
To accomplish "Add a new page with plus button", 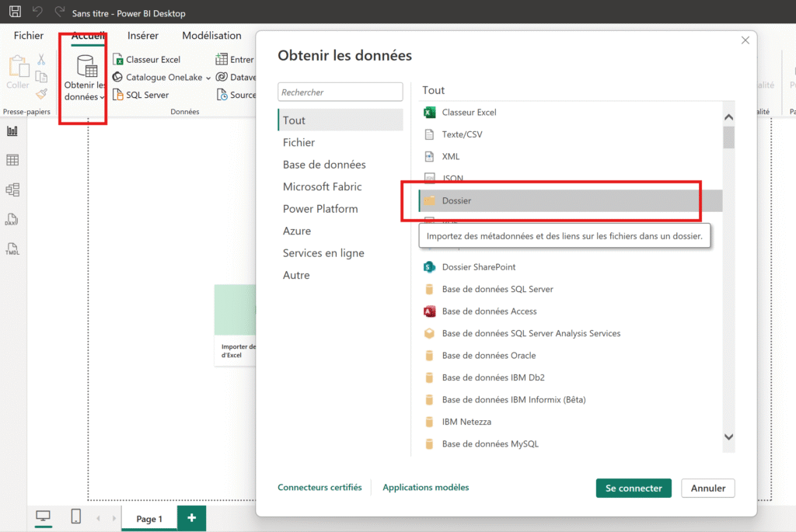I will pyautogui.click(x=191, y=518).
